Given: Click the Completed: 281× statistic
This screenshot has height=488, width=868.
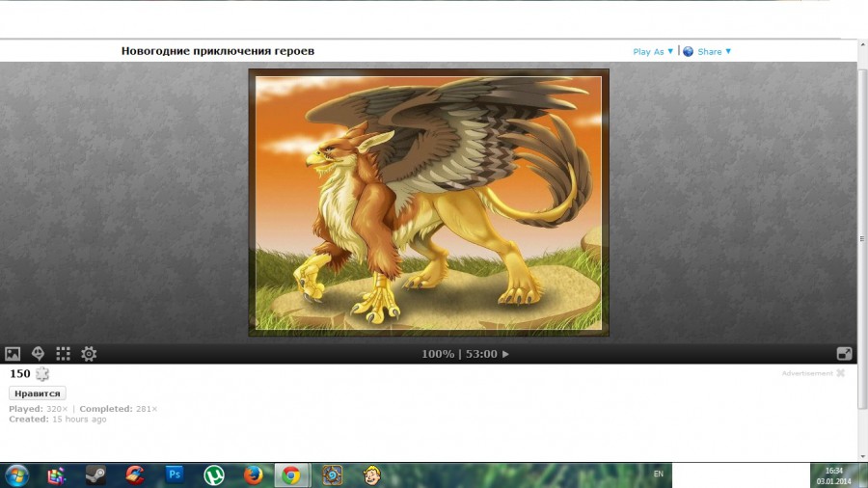Looking at the screenshot, I should pyautogui.click(x=119, y=409).
